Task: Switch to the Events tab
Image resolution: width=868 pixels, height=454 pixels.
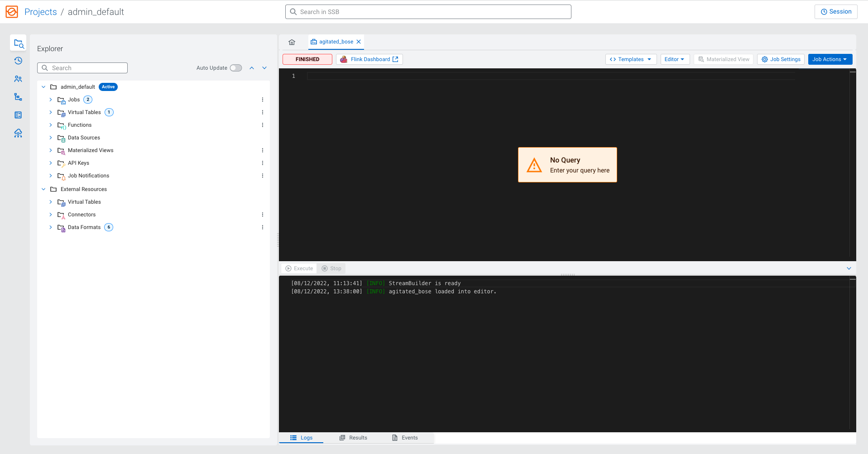Action: [x=405, y=438]
